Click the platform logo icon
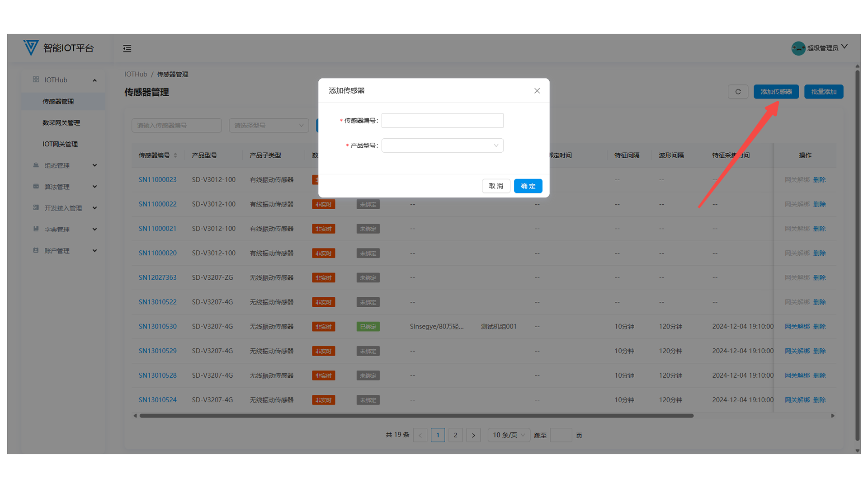The height and width of the screenshot is (488, 868). (x=31, y=47)
